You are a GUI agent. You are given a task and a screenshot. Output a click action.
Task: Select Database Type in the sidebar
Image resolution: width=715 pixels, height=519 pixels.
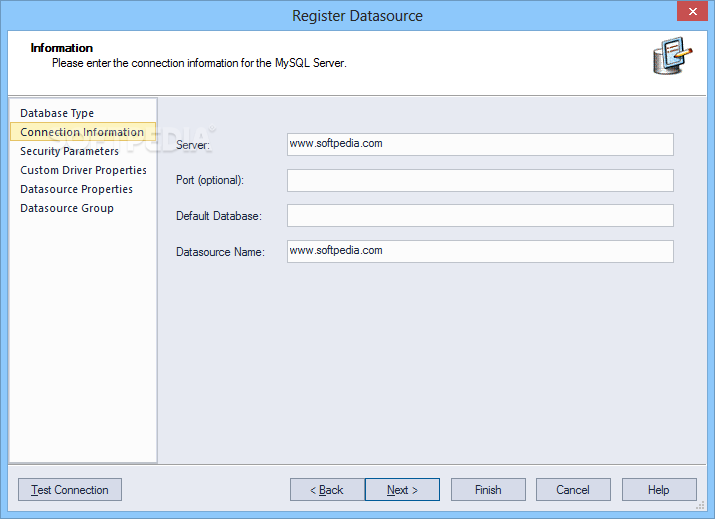pos(57,113)
